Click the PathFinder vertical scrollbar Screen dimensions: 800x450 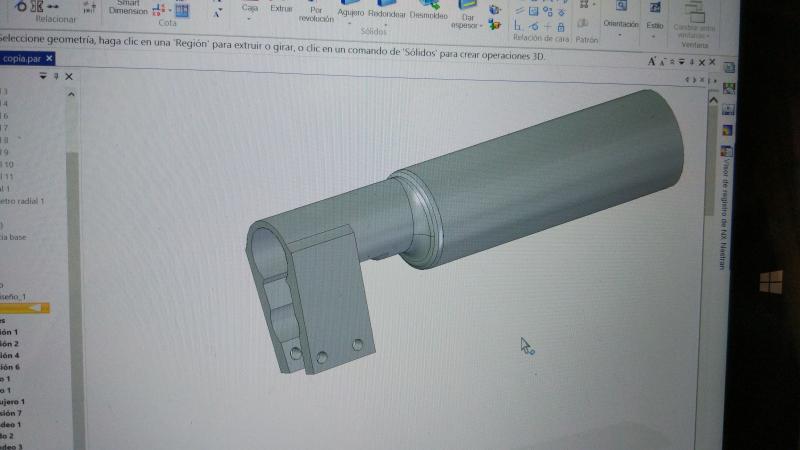[72, 200]
